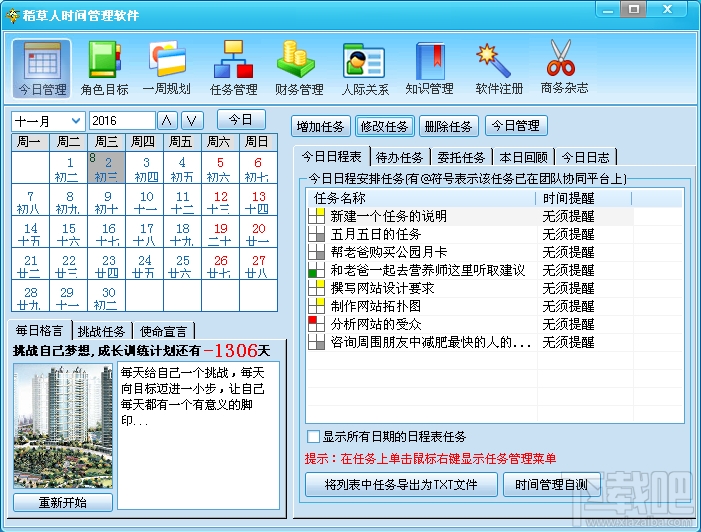Click red priority icon of 分析网站的受众
This screenshot has height=532, width=701.
317,324
